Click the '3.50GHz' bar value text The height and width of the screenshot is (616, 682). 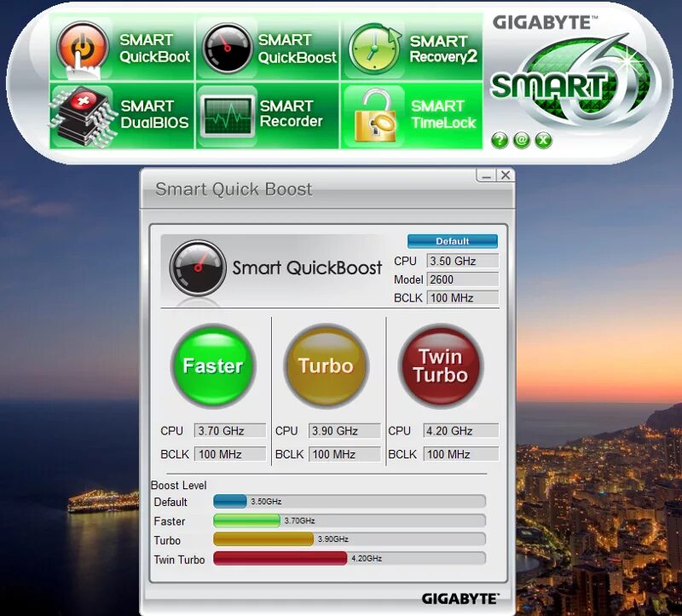pyautogui.click(x=266, y=501)
